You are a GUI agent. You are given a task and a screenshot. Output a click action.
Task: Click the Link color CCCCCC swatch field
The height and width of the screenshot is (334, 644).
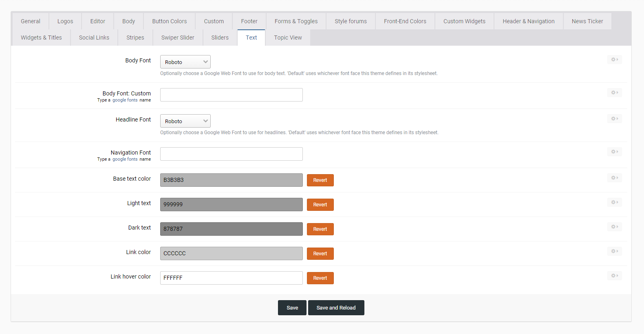(x=231, y=253)
